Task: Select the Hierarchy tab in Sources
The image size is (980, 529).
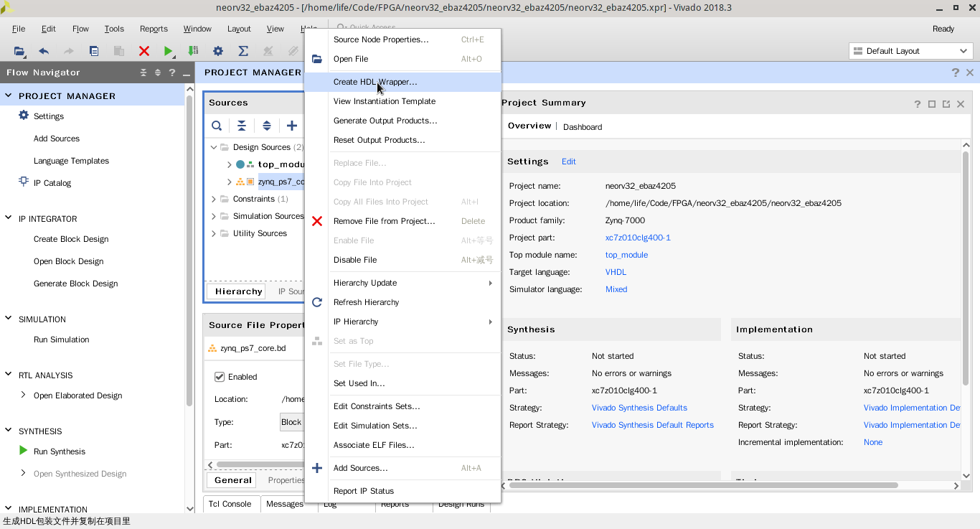Action: point(238,291)
